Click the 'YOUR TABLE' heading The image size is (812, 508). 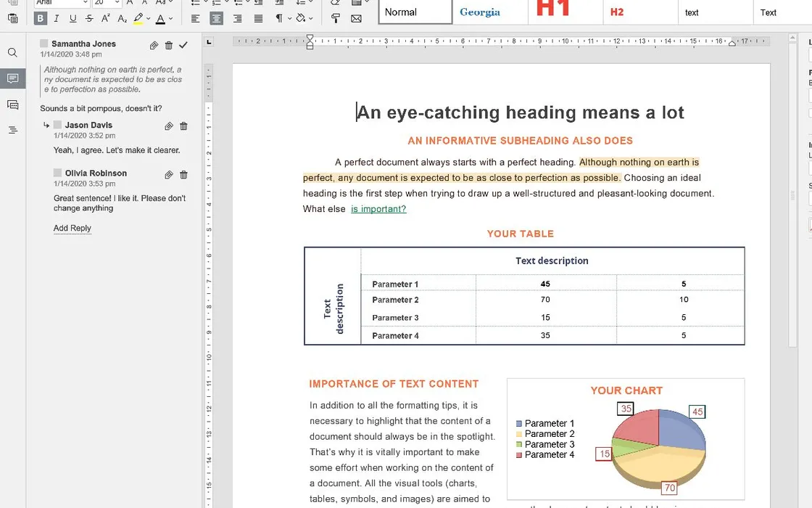(x=521, y=234)
